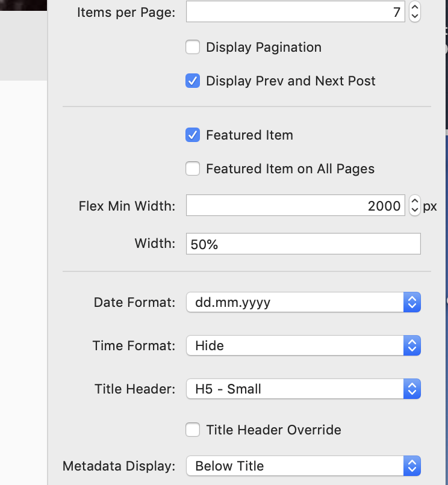Screen dimensions: 448x485
Task: Open the Date Format dropdown
Action: click(303, 302)
